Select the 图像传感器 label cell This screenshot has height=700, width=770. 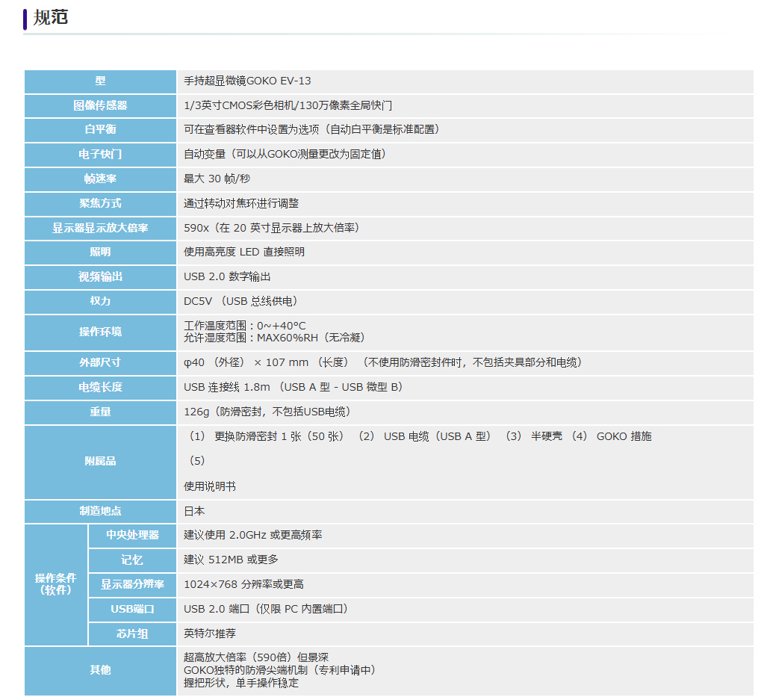point(100,105)
